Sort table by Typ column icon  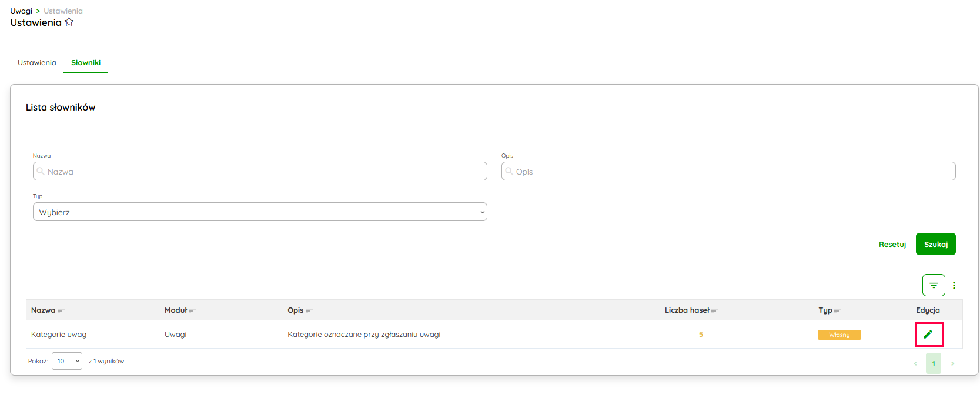(838, 311)
